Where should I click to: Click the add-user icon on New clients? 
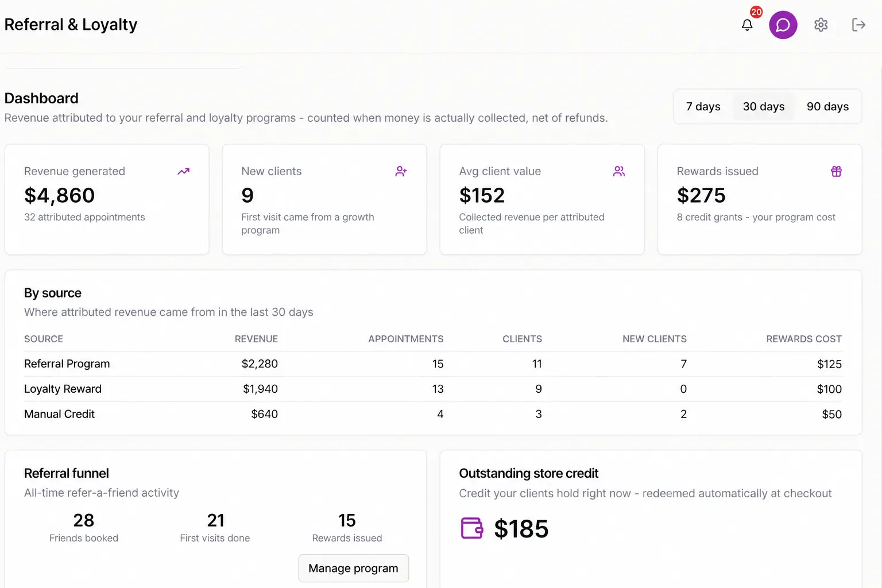(x=401, y=171)
